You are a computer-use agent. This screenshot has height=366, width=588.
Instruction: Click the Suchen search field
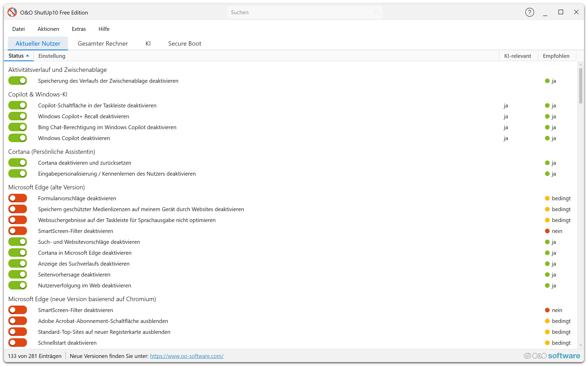pos(305,12)
